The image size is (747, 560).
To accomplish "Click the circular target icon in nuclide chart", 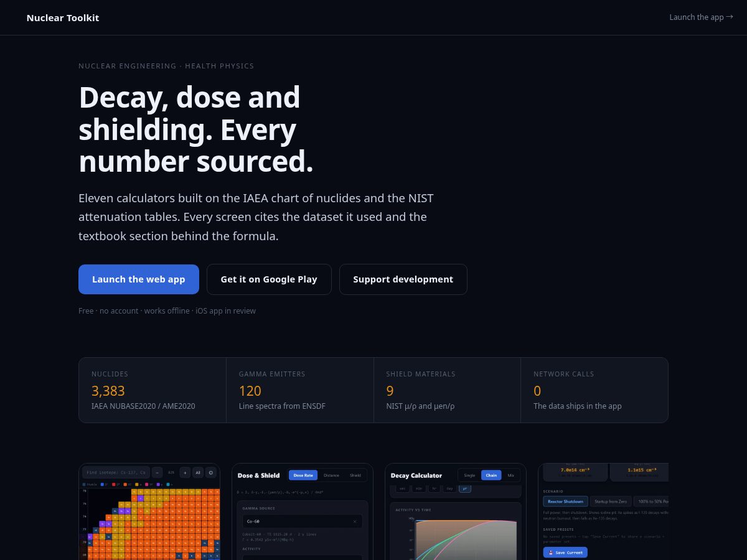I will click(211, 472).
